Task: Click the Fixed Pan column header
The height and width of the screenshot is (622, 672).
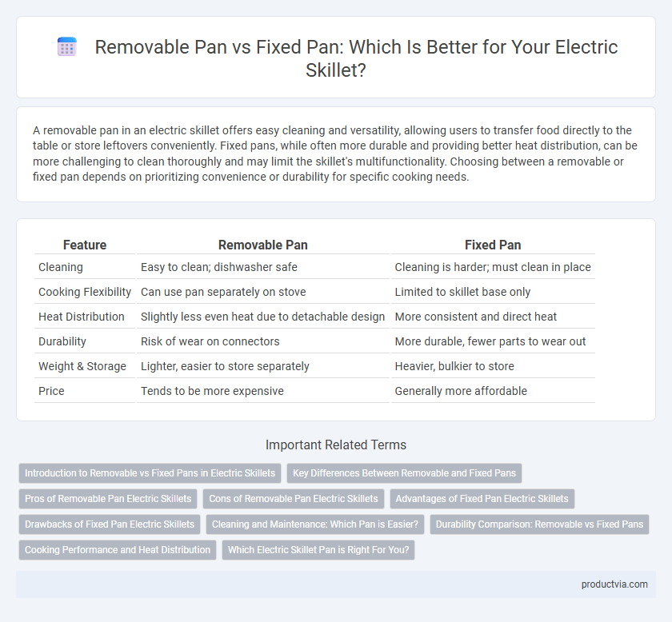Action: tap(493, 245)
